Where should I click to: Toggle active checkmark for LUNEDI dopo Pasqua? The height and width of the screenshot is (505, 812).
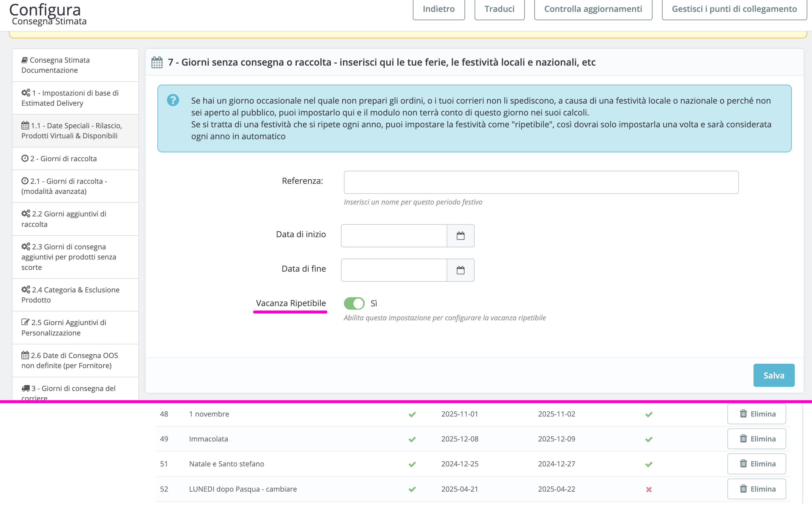coord(412,489)
